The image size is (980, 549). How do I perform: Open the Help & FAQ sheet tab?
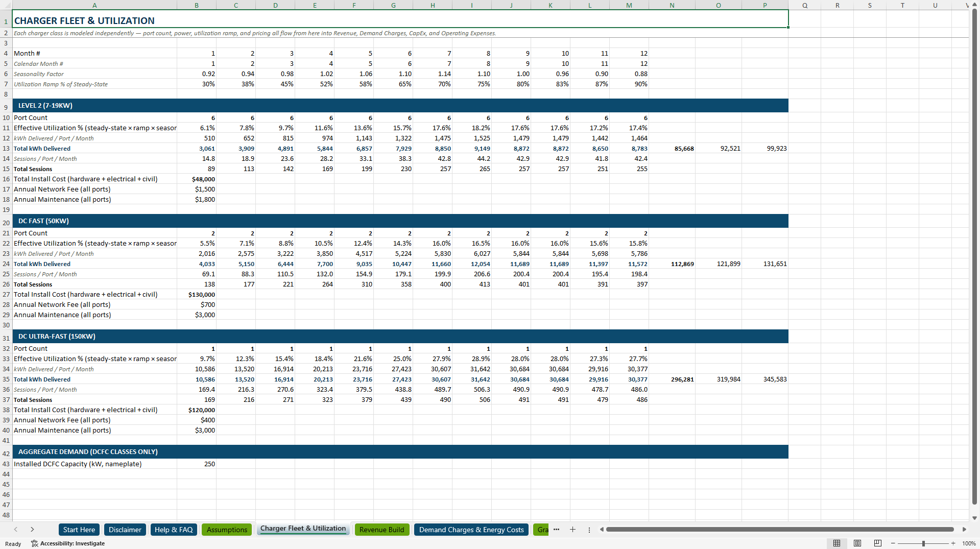tap(174, 530)
